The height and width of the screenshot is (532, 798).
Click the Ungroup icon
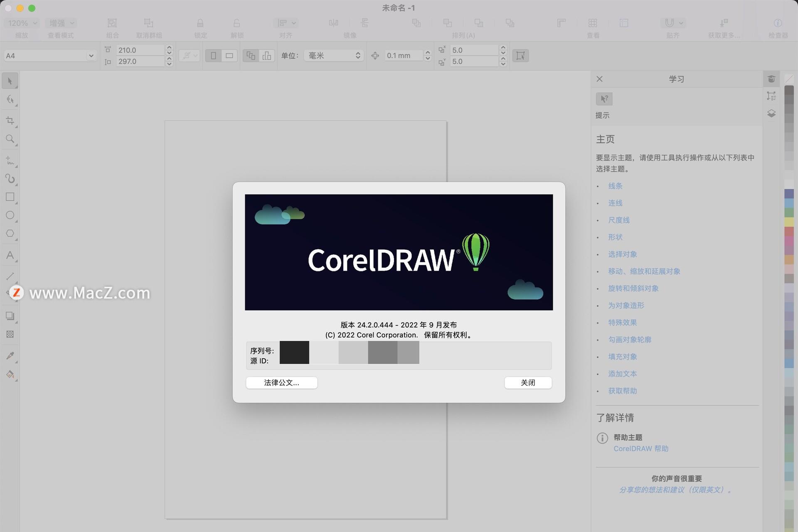[x=149, y=23]
